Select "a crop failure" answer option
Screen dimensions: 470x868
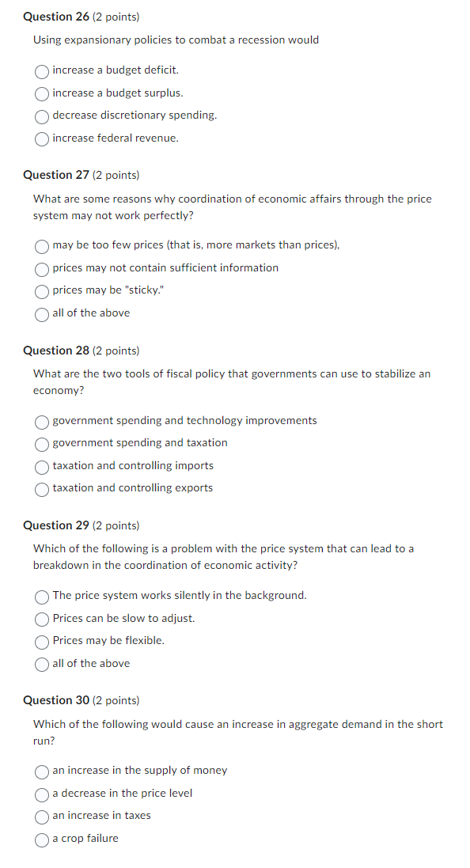click(x=41, y=840)
